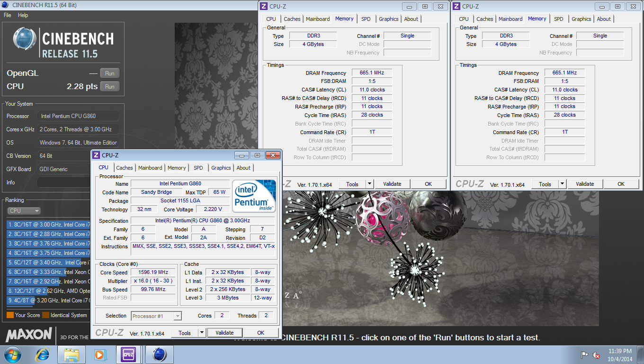Expand the Tools arrow in rightmost CPU-Z window
Image resolution: width=644 pixels, height=364 pixels.
tap(563, 184)
